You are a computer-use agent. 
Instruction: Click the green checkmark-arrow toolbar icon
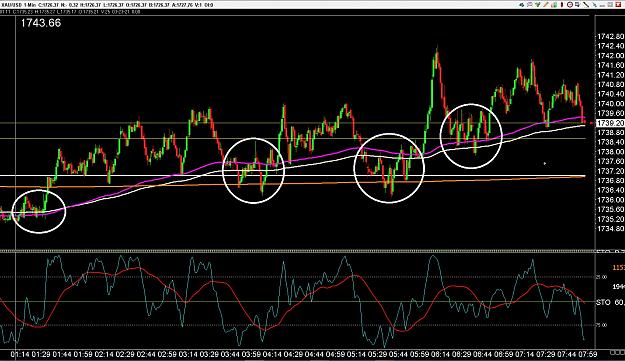click(x=538, y=5)
